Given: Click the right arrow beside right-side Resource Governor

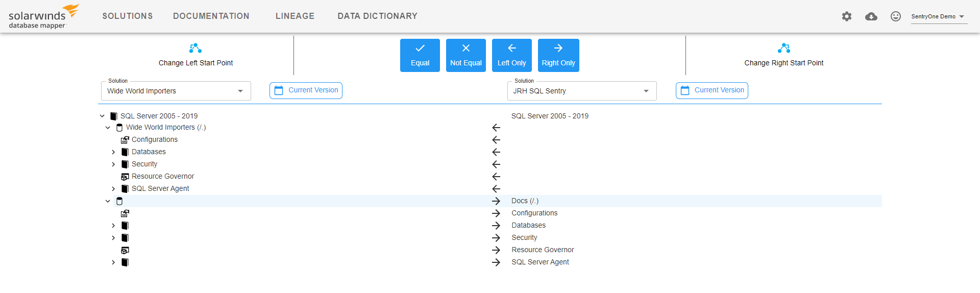Looking at the screenshot, I should (496, 250).
